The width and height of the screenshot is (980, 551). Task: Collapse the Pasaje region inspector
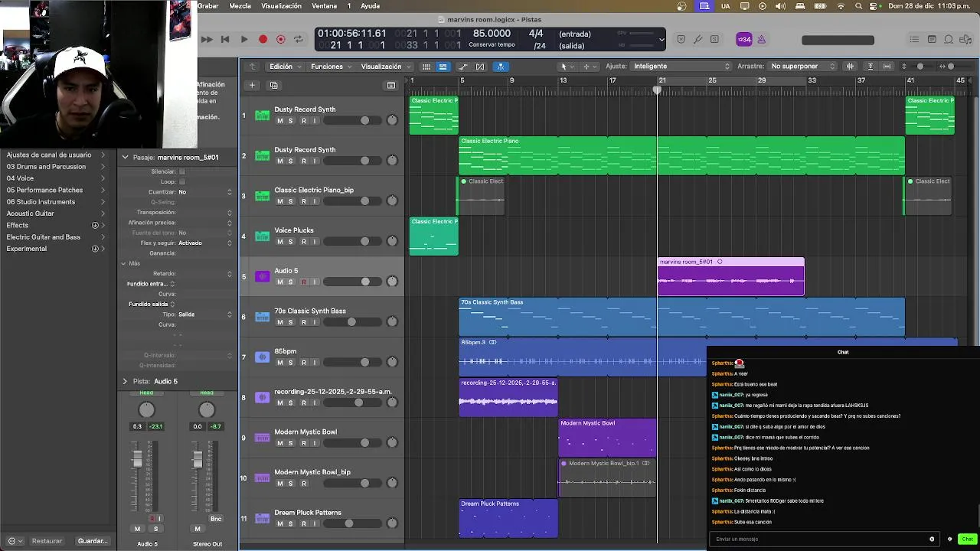click(x=125, y=158)
